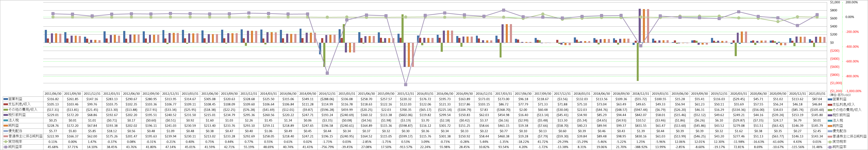Image resolution: width=868 pixels, height=150 pixels.
Task: Select the 2021/03/31 column header
Action: (817, 94)
